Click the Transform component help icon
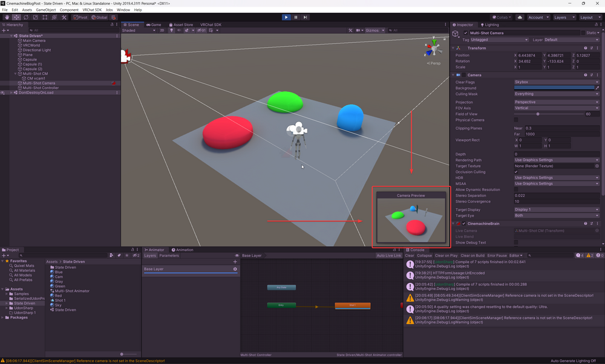This screenshot has width=605, height=364. click(x=586, y=48)
